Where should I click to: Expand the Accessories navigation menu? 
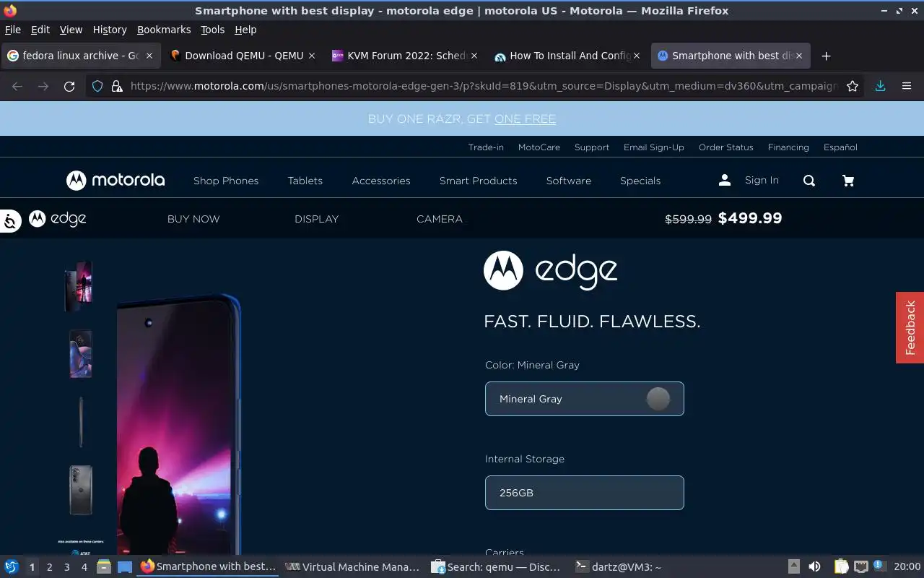coord(381,181)
